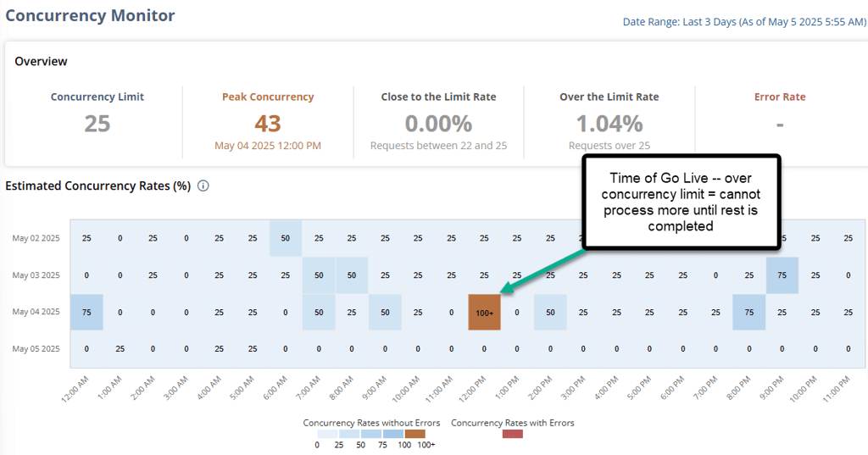This screenshot has height=455, width=868.
Task: Click the 12:00 AM axis label
Action: pos(75,389)
